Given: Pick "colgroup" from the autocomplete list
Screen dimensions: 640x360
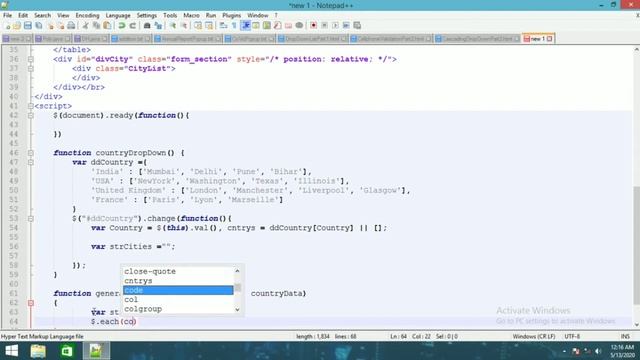Looking at the screenshot, I should (178, 309).
